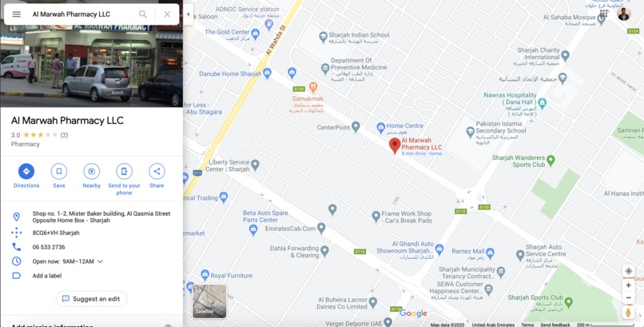Click the search magnifier icon

[x=143, y=14]
